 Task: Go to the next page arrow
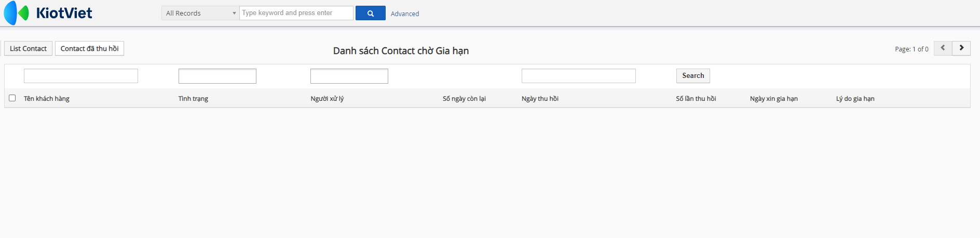961,48
